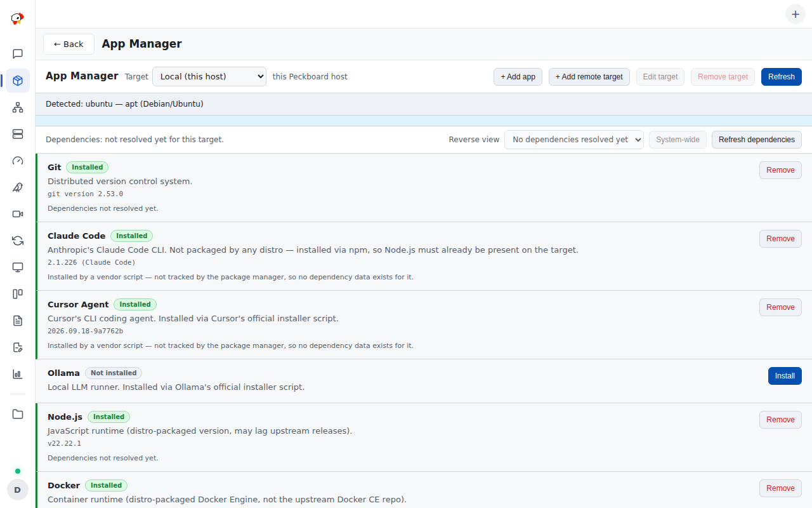Open the video camera sidebar icon

18,214
